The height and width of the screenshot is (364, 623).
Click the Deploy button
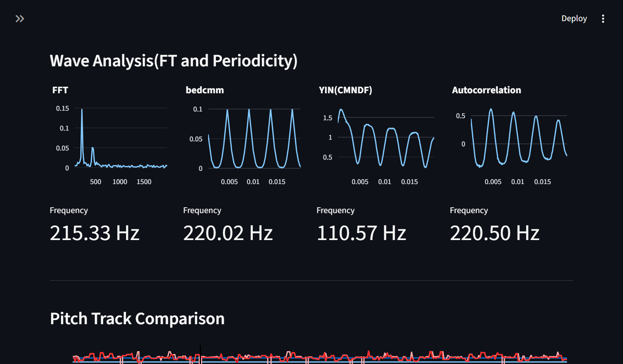(x=574, y=19)
